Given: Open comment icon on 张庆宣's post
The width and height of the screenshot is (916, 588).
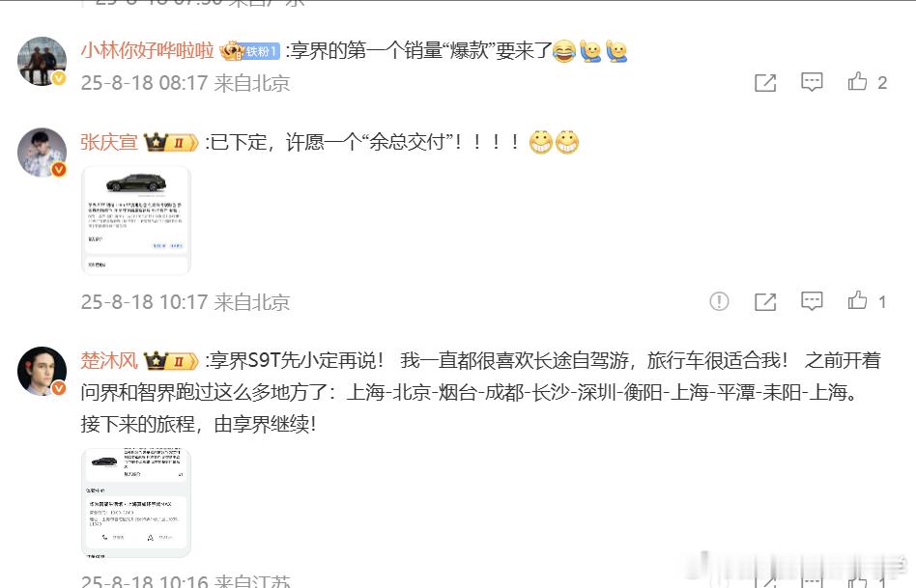Looking at the screenshot, I should (812, 301).
